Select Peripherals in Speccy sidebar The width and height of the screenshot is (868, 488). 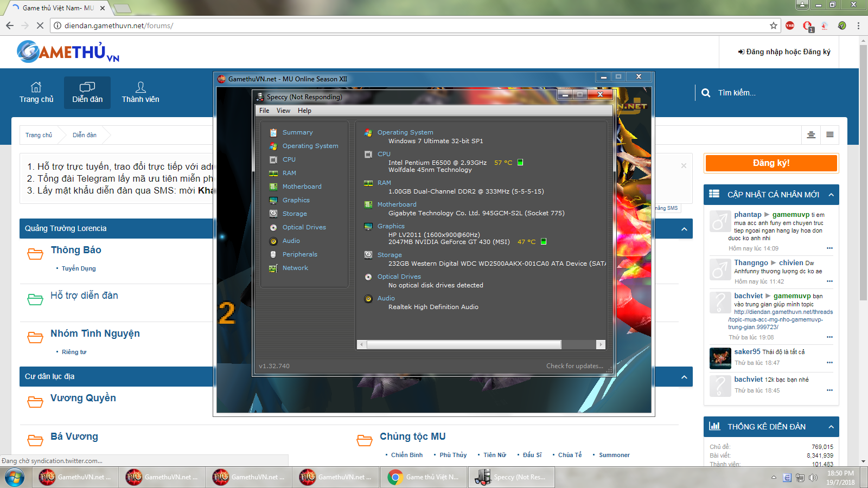[299, 254]
